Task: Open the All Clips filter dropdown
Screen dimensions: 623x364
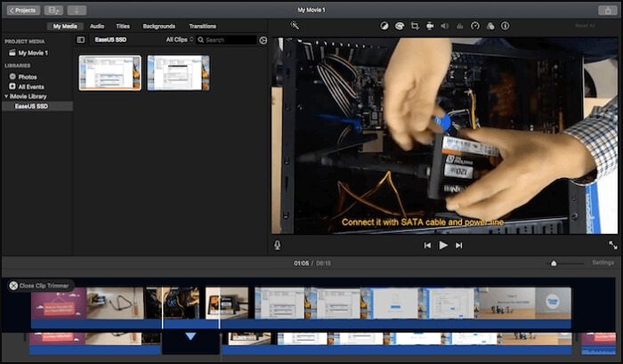Action: click(x=179, y=40)
